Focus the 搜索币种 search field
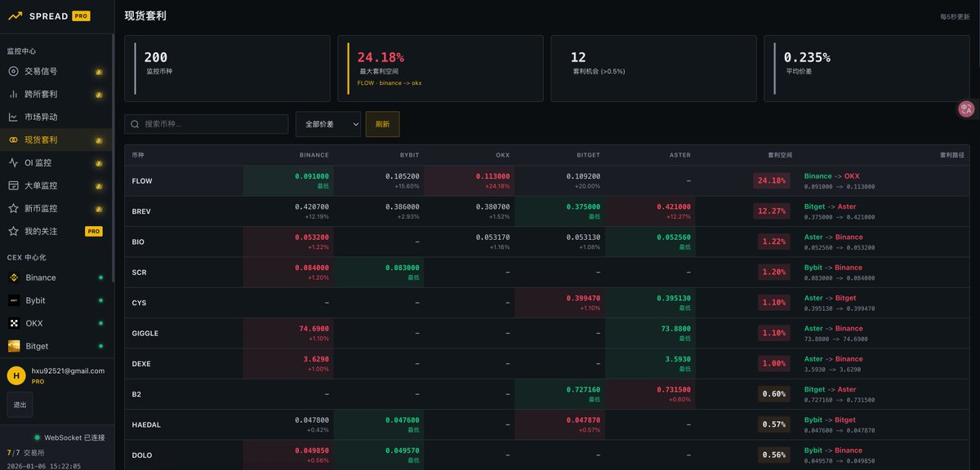 click(207, 124)
